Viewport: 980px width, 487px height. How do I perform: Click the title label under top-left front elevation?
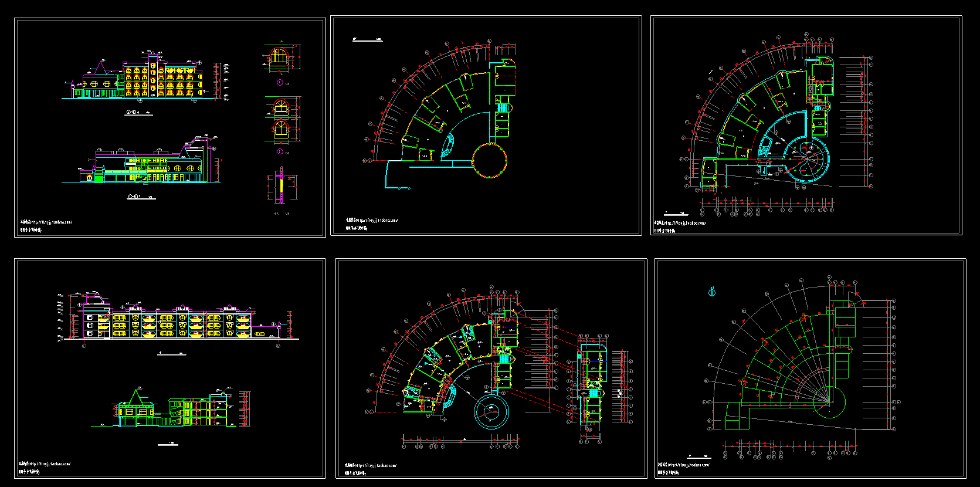pyautogui.click(x=140, y=113)
